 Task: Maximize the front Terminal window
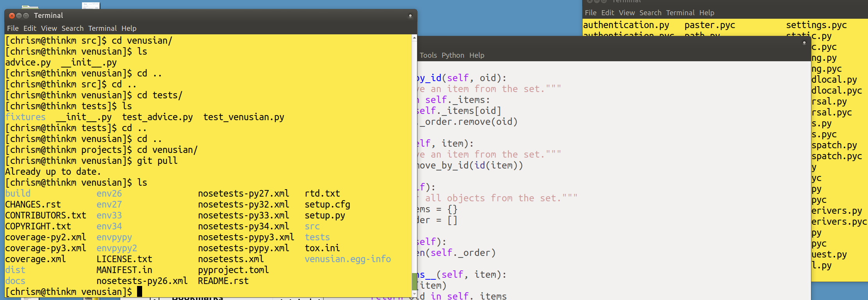click(26, 16)
